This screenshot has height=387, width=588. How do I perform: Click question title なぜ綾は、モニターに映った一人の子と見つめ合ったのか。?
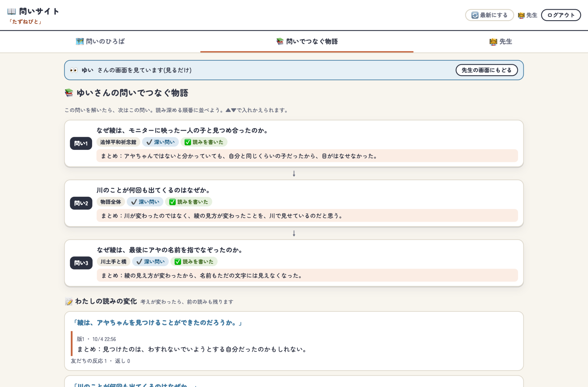(x=183, y=130)
